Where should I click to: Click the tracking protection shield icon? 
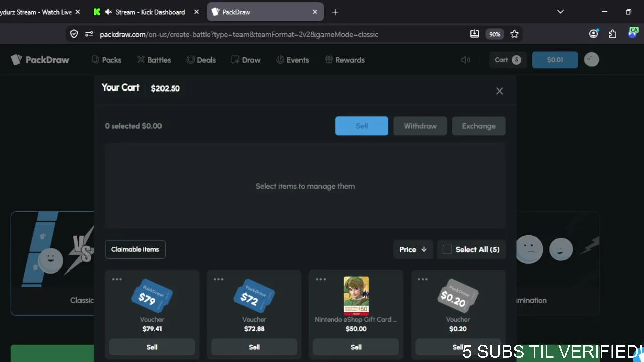coord(74,34)
